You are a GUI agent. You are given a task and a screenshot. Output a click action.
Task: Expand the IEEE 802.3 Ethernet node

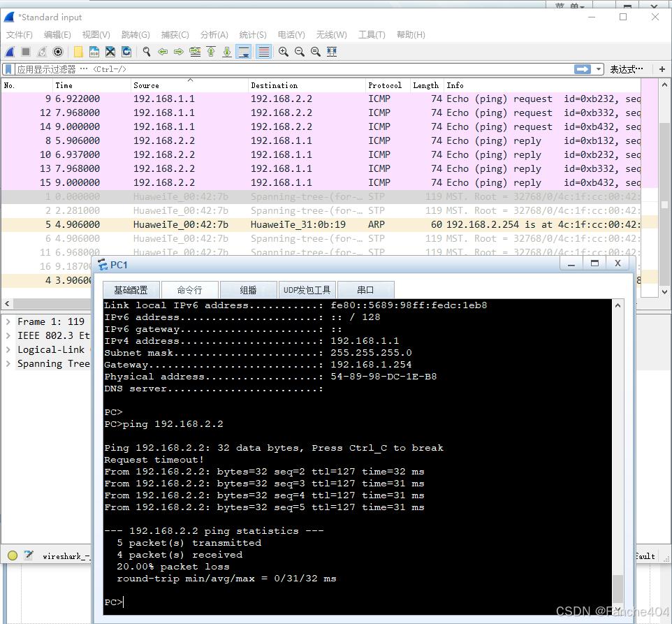[8, 335]
